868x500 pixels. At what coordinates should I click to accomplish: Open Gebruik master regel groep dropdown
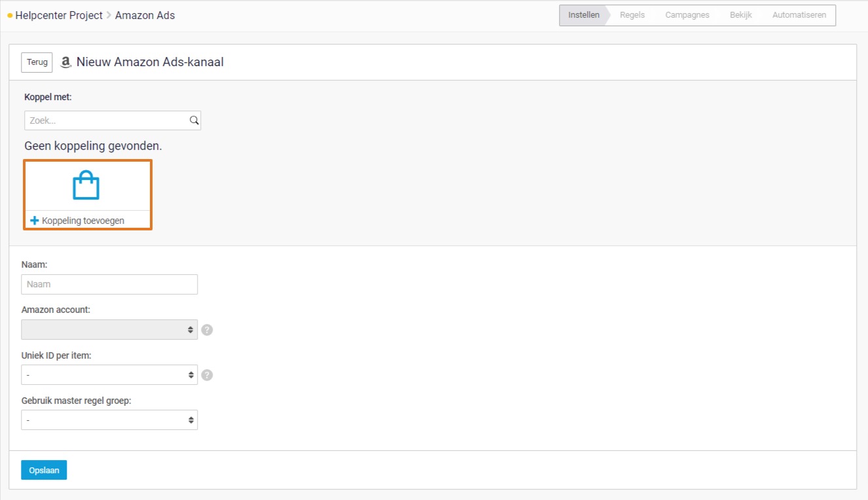coord(109,420)
